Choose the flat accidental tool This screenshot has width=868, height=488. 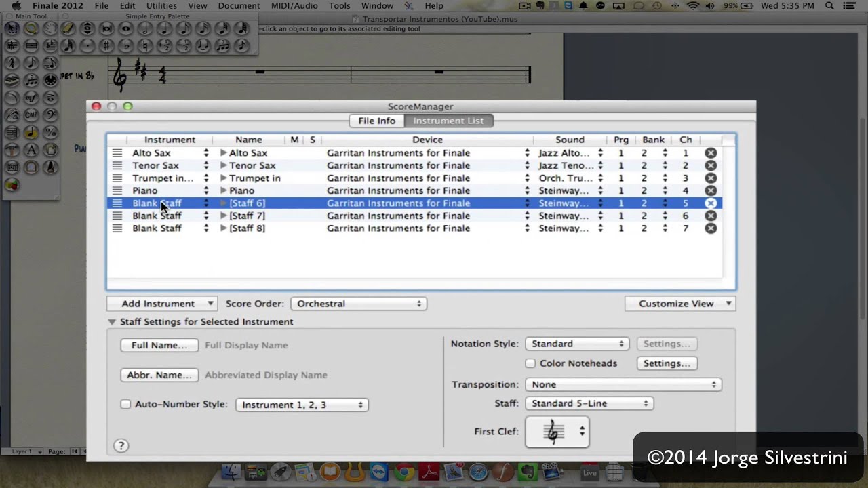[x=125, y=46]
